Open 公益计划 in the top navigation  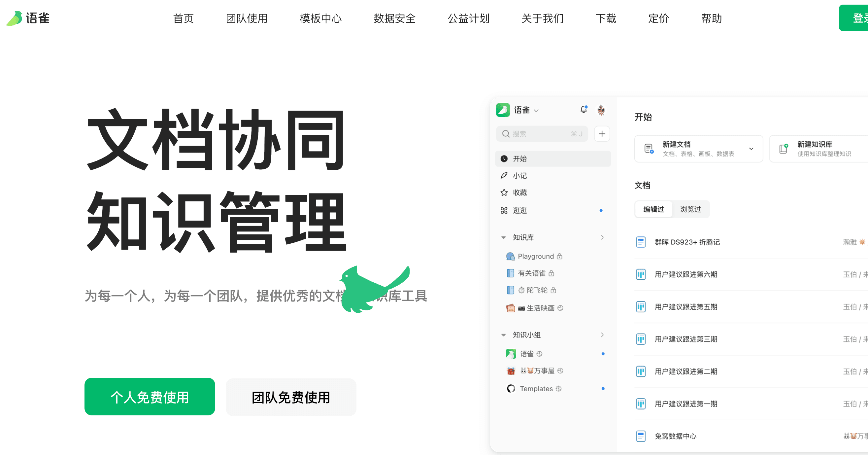[x=468, y=18]
